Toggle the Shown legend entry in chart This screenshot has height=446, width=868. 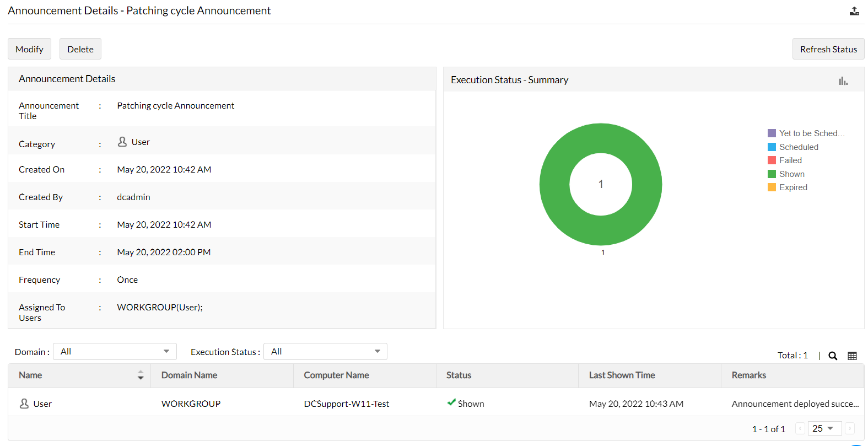point(786,174)
